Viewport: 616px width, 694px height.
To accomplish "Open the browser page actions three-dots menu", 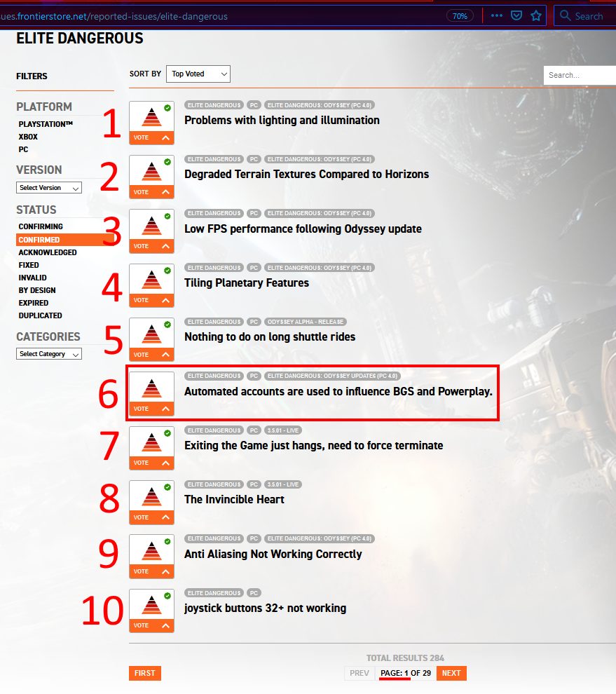I will [x=497, y=16].
